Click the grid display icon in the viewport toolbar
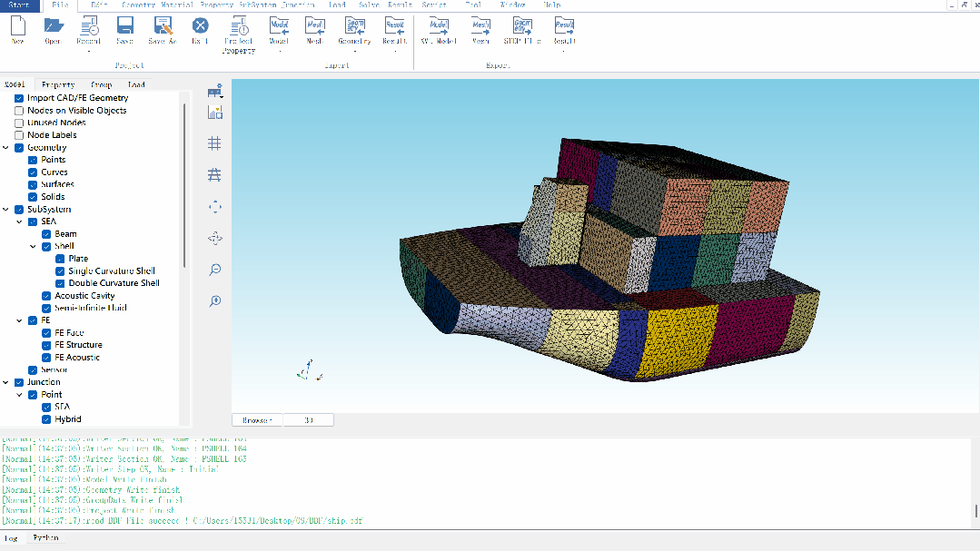Image resolution: width=980 pixels, height=551 pixels. [x=214, y=143]
